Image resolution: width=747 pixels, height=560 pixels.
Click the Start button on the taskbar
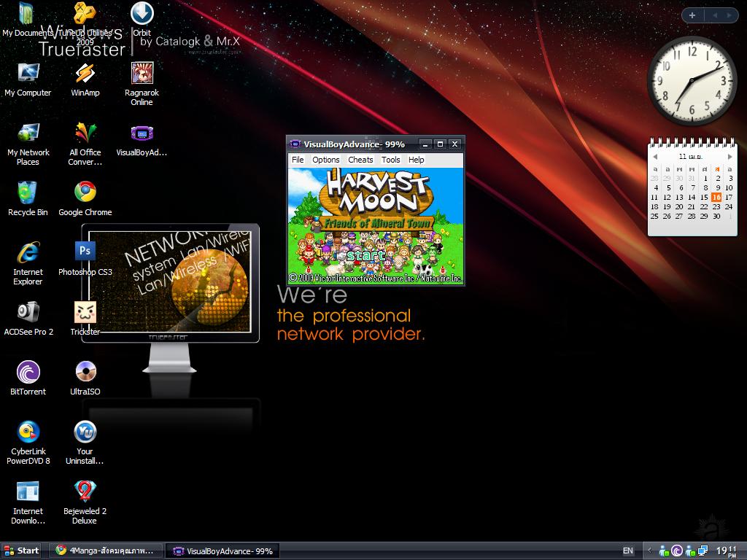[21, 551]
